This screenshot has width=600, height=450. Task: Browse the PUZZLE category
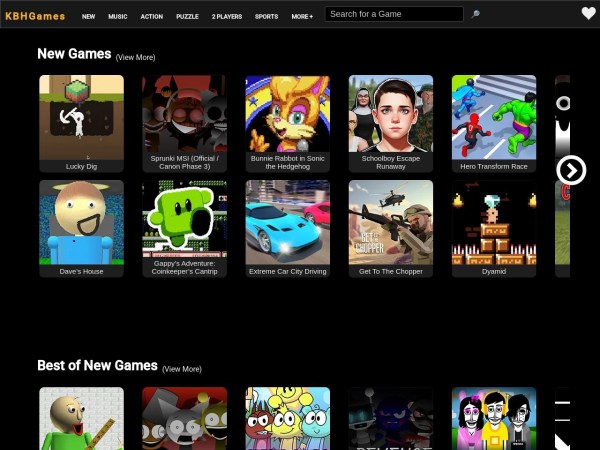pos(187,17)
